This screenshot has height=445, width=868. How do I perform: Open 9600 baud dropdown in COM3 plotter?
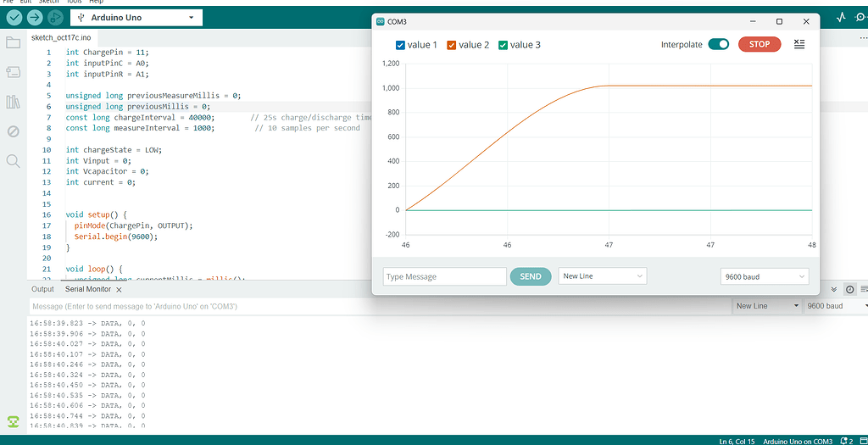click(x=765, y=276)
